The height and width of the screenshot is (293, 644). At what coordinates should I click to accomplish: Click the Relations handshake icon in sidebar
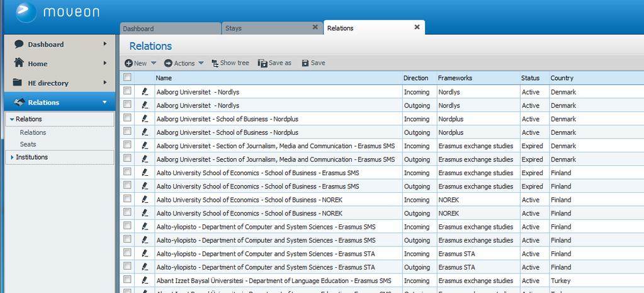[x=20, y=102]
